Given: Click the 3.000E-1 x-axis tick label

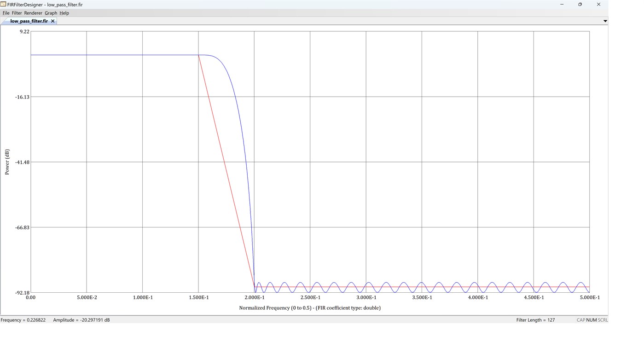Looking at the screenshot, I should [x=366, y=298].
